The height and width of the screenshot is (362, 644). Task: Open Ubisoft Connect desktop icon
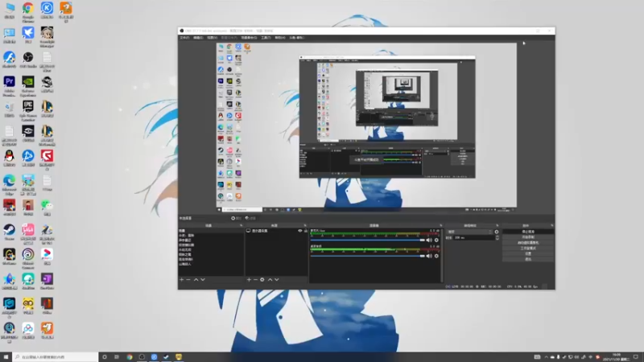coord(28,257)
